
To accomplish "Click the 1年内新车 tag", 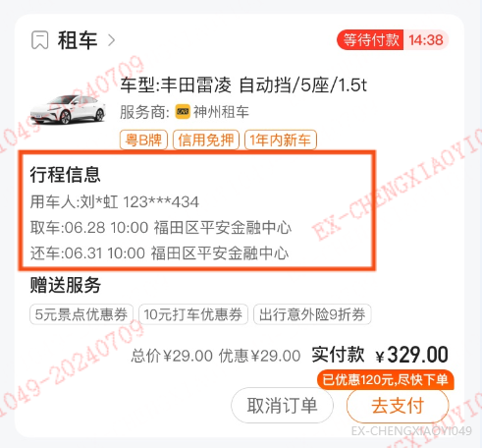I will (281, 140).
